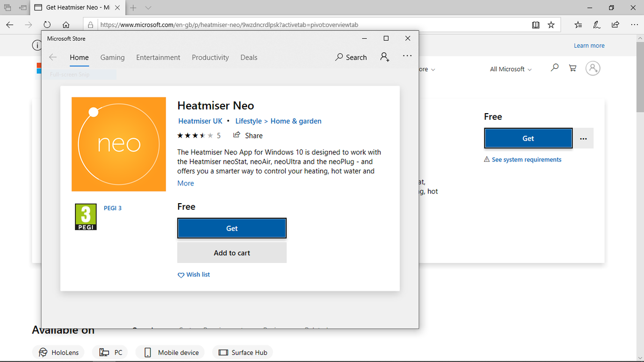Click the Edge address bar URL
Screen dimensions: 644x362
coord(229,25)
